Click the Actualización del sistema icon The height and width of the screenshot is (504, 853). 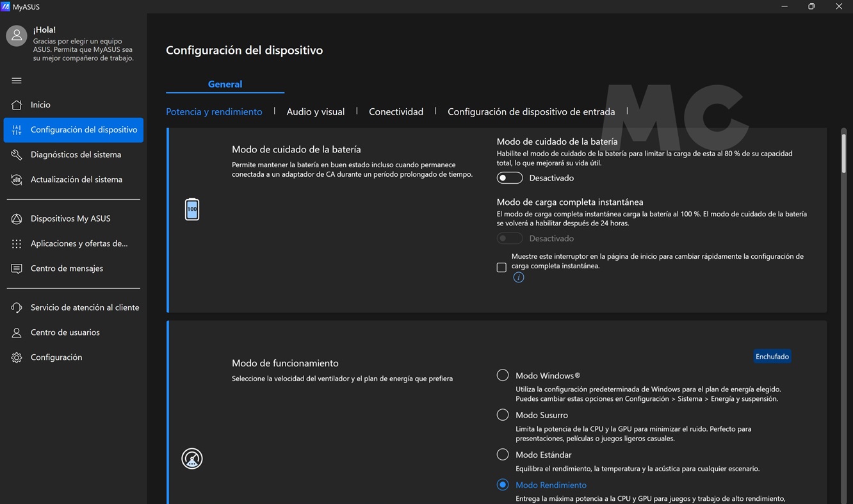pos(17,180)
